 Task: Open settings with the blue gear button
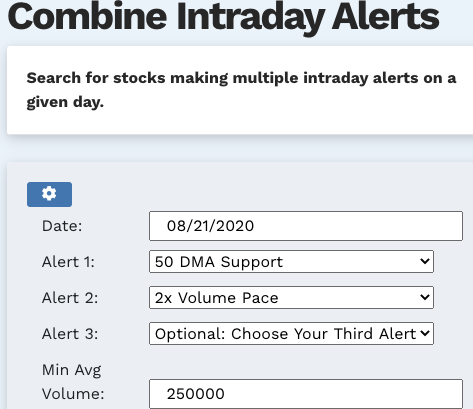click(x=49, y=194)
